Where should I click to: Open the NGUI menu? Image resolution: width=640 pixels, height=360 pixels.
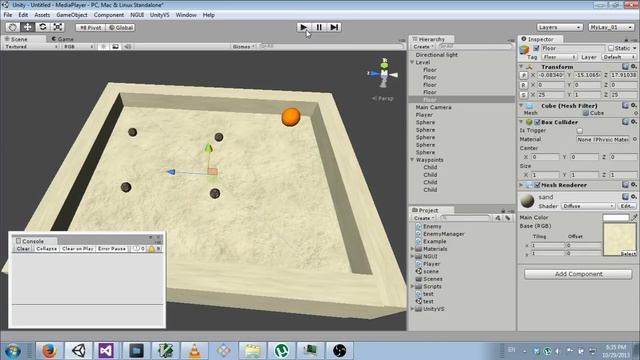pyautogui.click(x=137, y=15)
